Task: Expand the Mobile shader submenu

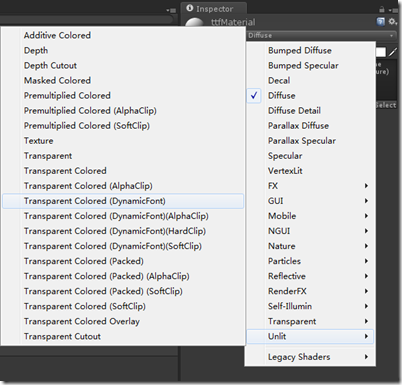Action: [310, 216]
